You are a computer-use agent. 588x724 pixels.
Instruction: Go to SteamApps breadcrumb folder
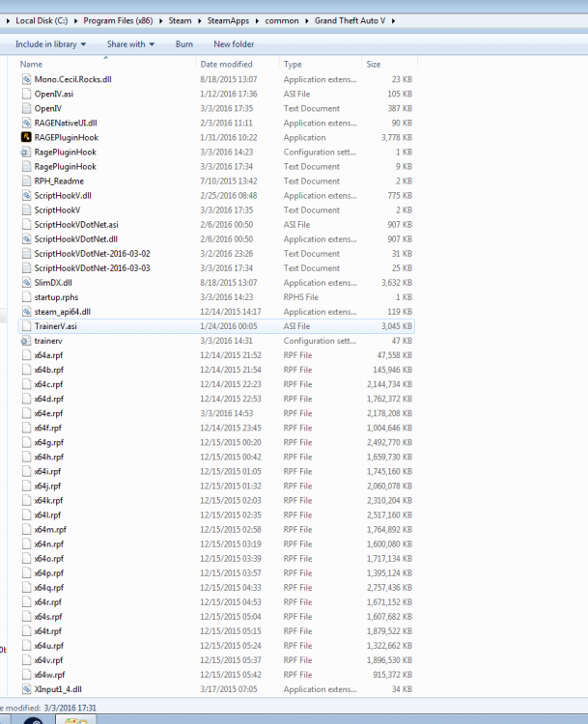(x=228, y=21)
